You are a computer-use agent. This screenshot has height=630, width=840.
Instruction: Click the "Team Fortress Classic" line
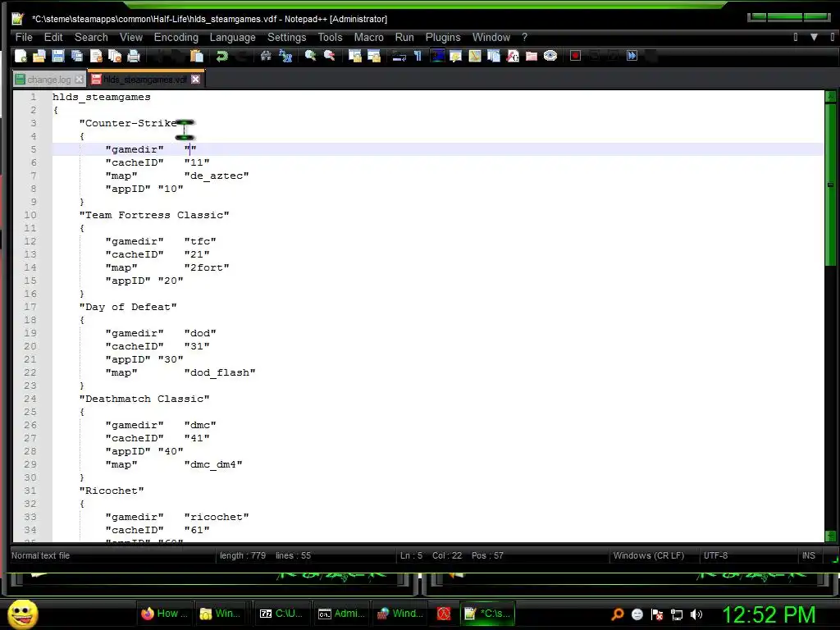pyautogui.click(x=154, y=216)
